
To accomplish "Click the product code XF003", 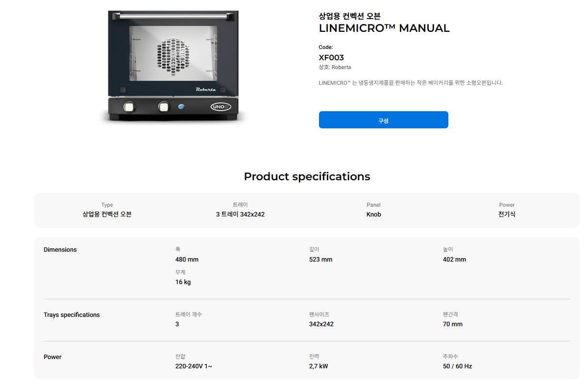I will click(x=331, y=57).
